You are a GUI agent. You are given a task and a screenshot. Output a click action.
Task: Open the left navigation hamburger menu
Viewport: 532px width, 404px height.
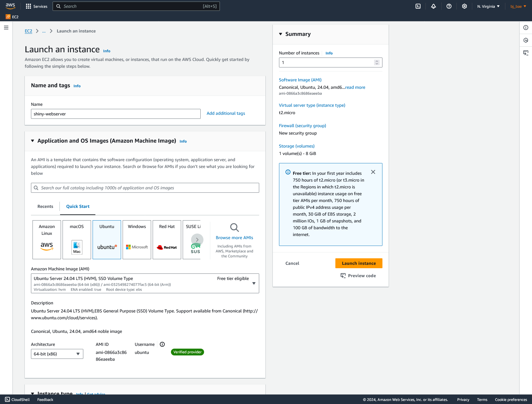[x=6, y=28]
